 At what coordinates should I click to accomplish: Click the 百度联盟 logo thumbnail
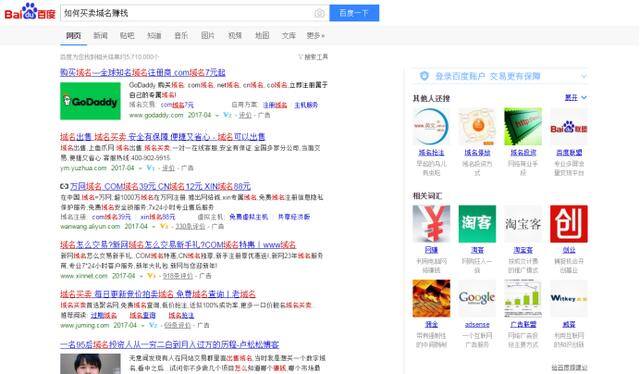[x=569, y=127]
